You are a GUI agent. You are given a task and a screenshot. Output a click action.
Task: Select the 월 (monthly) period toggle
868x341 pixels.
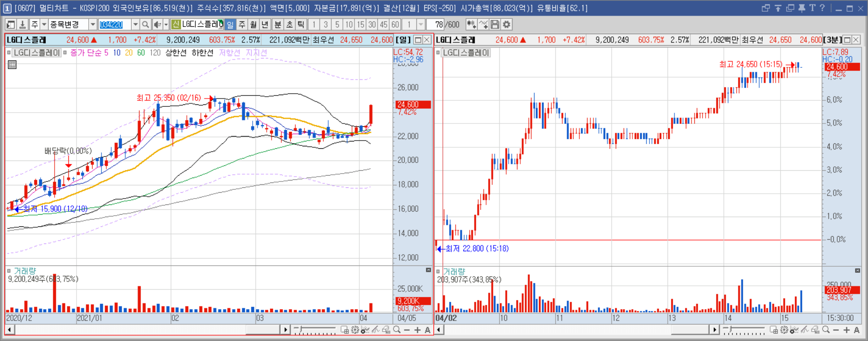[253, 24]
